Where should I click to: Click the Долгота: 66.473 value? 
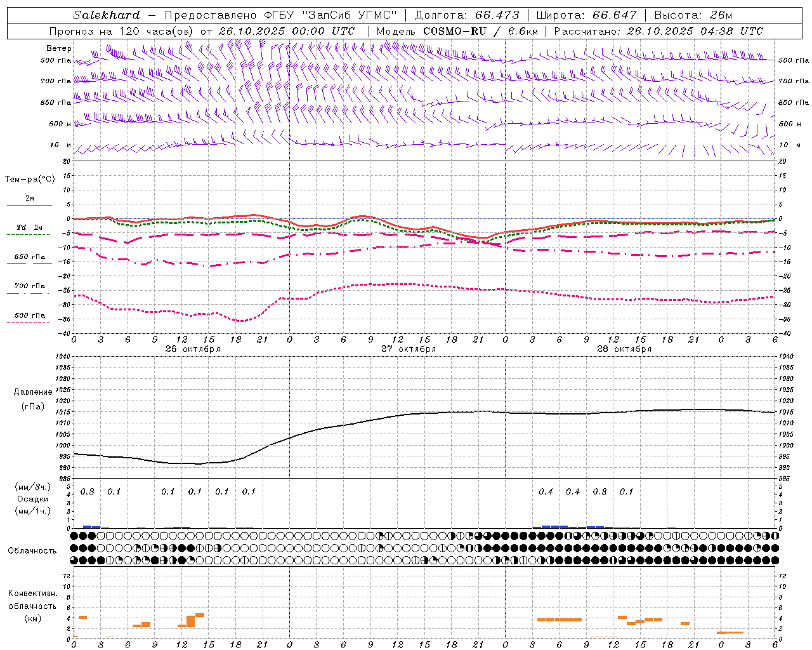[467, 15]
